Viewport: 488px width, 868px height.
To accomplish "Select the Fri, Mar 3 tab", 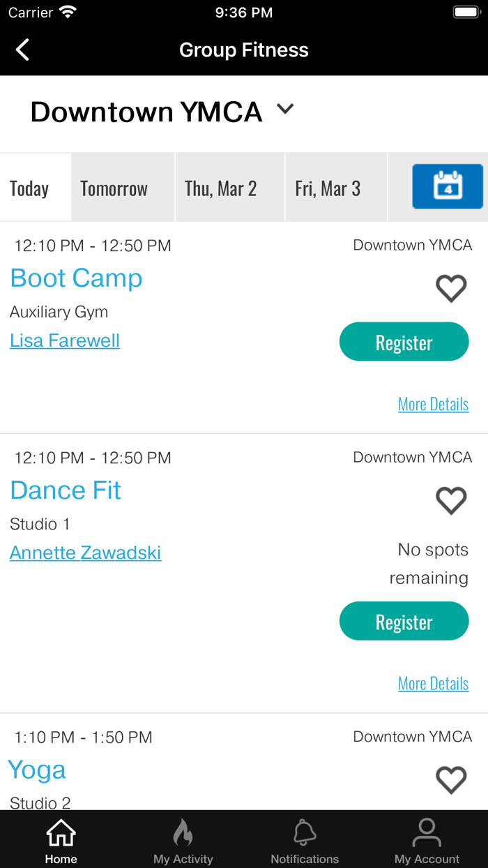I will [x=328, y=188].
